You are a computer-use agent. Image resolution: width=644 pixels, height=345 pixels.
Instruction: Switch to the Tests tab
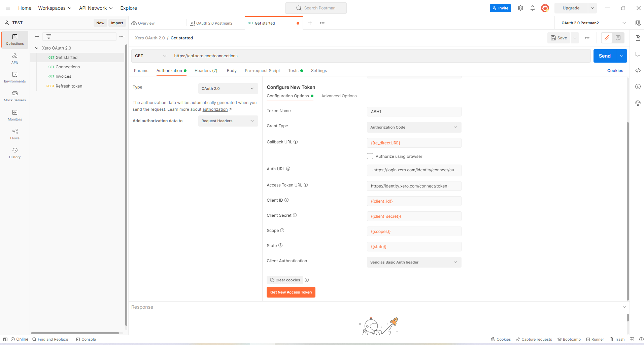[295, 71]
